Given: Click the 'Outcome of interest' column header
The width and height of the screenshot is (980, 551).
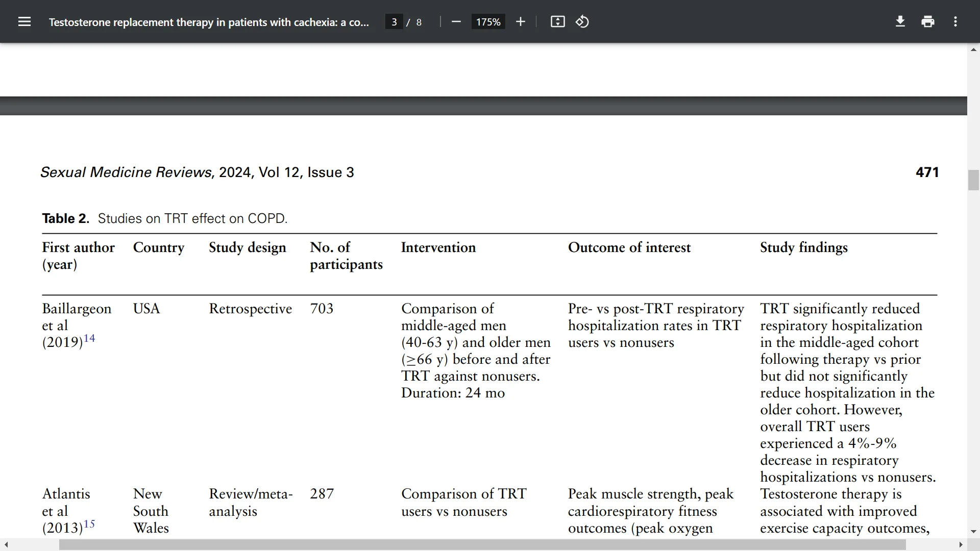Looking at the screenshot, I should tap(629, 247).
